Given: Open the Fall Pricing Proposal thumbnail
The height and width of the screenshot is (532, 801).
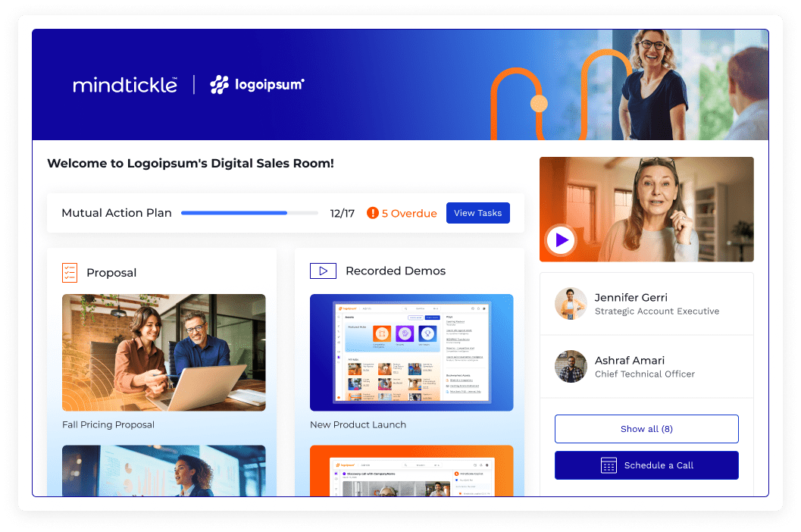Looking at the screenshot, I should click(164, 352).
